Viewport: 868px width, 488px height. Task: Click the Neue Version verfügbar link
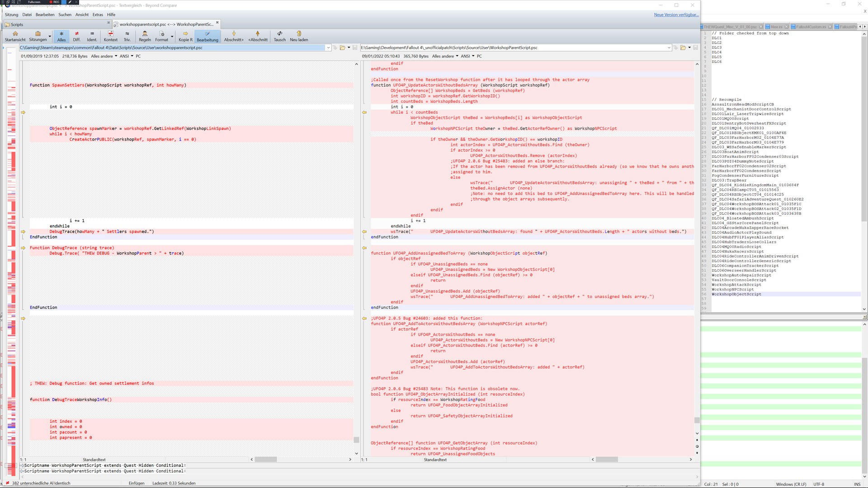coord(676,14)
